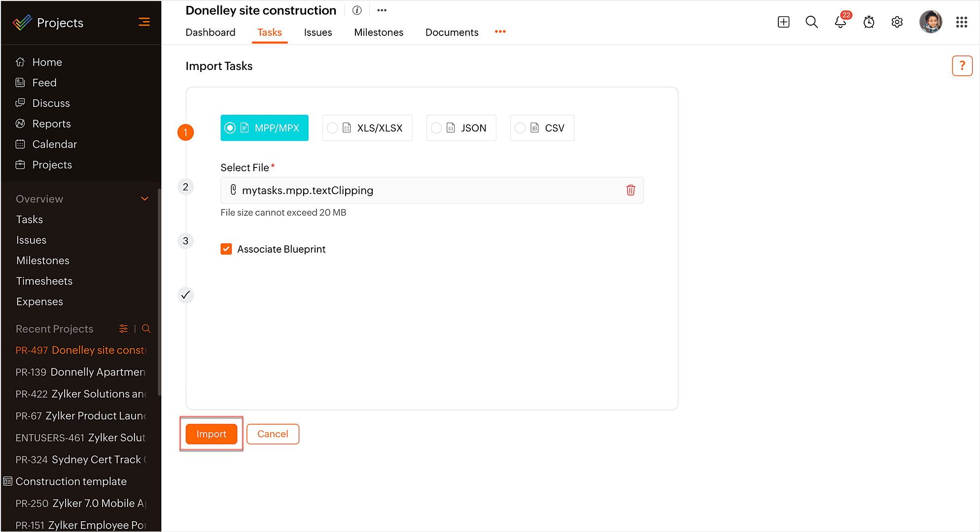The width and height of the screenshot is (980, 532).
Task: Switch to the Milestones tab
Action: [379, 33]
